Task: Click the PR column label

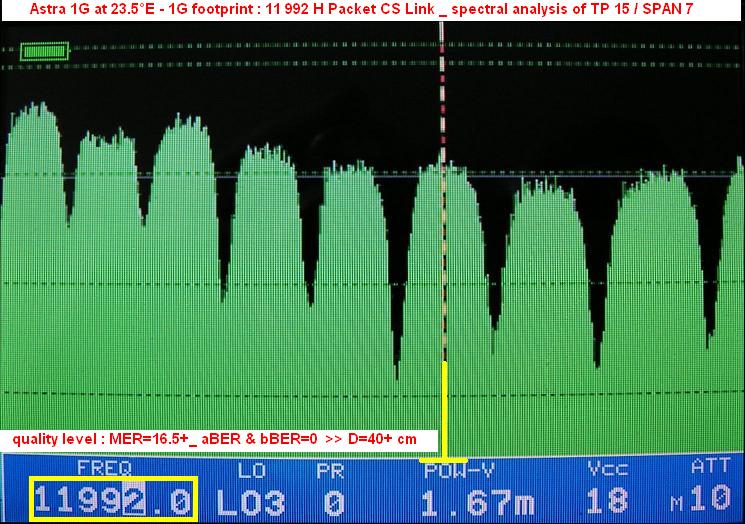Action: tap(331, 469)
